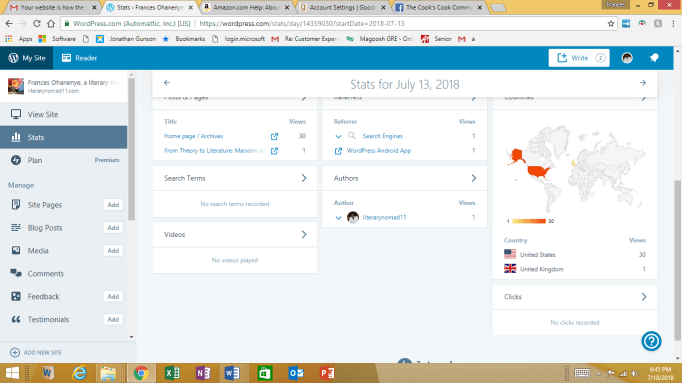Viewport: 682px width, 383px height.
Task: Open OneNote from the taskbar
Action: pos(203,373)
